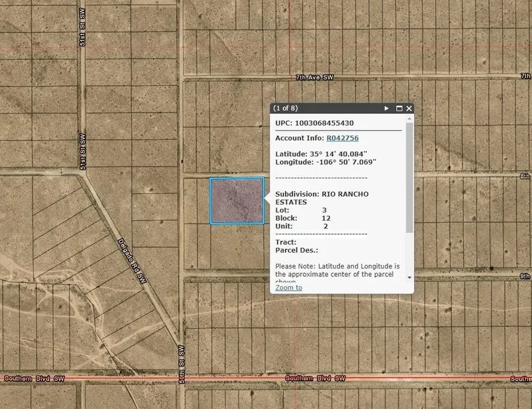Viewport: 532px width, 409px height.
Task: Click the UPC number text
Action: [324, 124]
